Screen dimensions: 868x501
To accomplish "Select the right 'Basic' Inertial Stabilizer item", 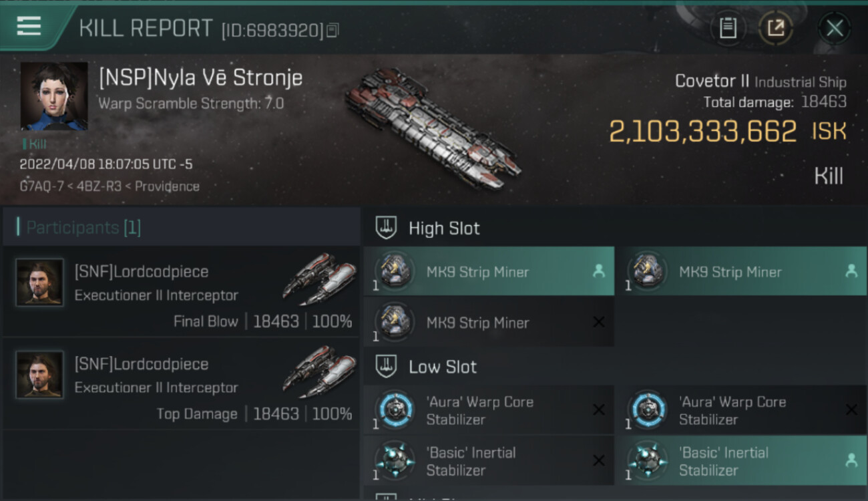I will pos(740,461).
